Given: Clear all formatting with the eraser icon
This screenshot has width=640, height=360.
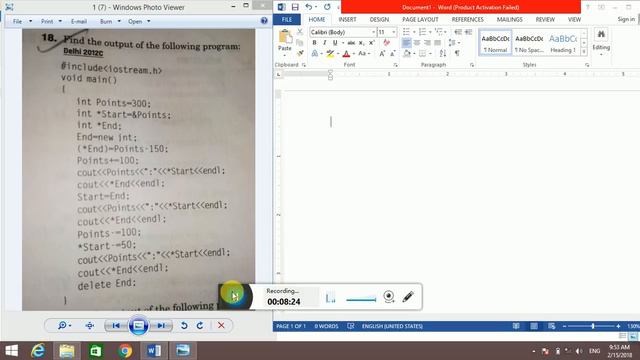Looking at the screenshot, I should pos(387,42).
